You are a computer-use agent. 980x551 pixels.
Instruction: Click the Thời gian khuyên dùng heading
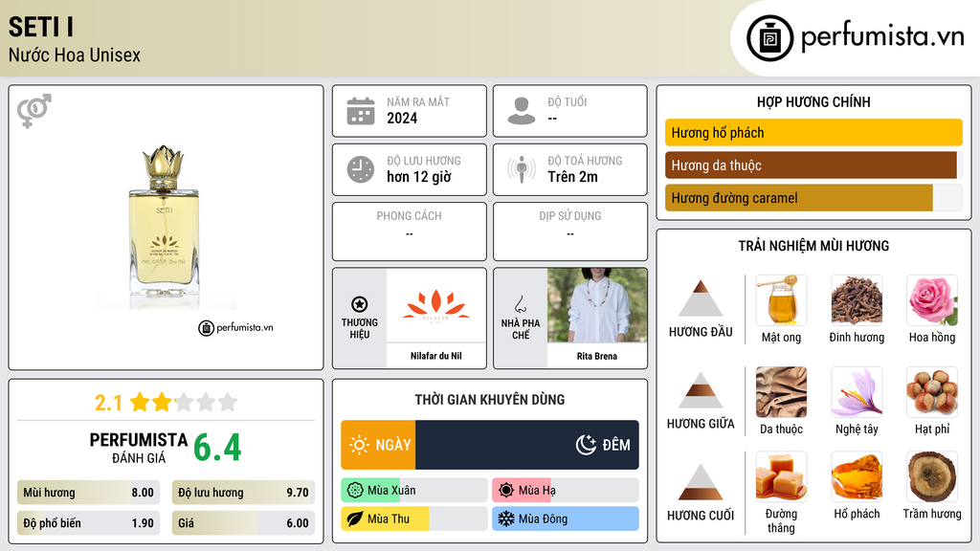(x=489, y=400)
